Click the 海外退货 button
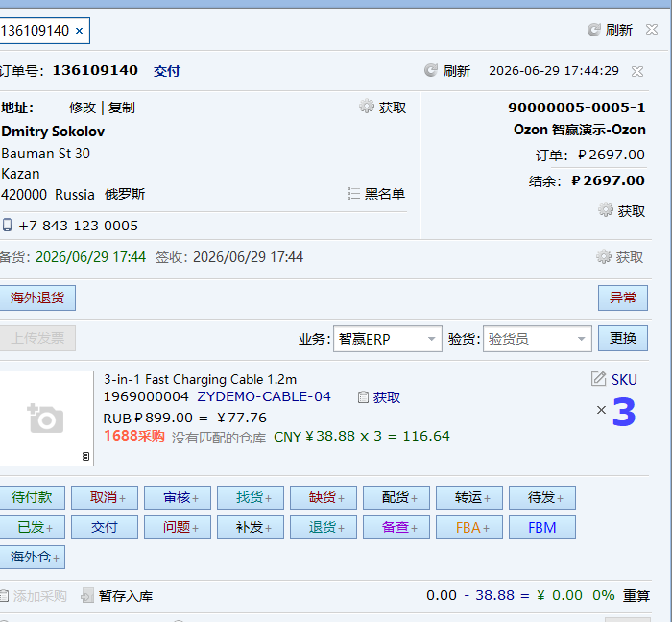 click(37, 298)
